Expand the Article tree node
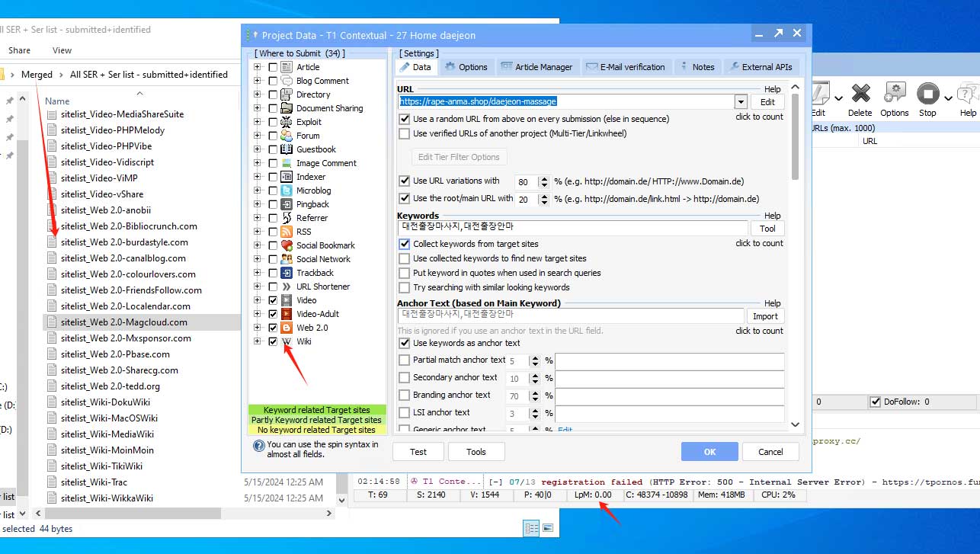Screen dimensions: 980x554 pos(258,67)
